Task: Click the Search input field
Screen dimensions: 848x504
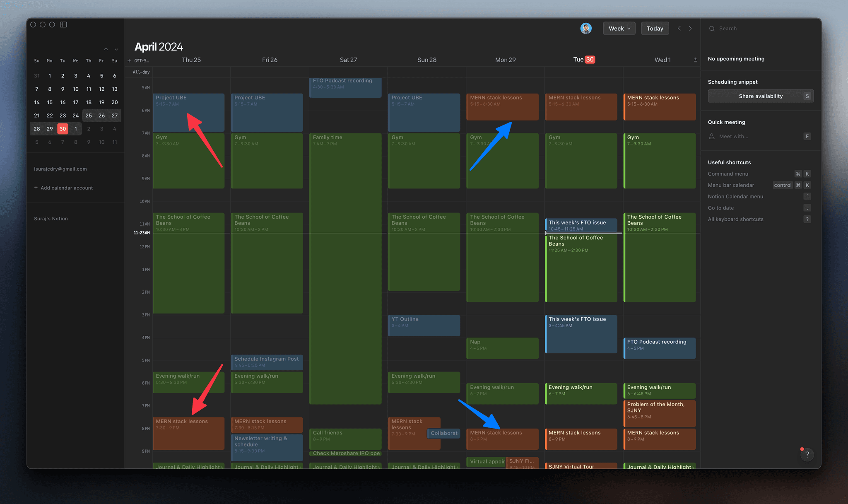Action: coord(741,28)
